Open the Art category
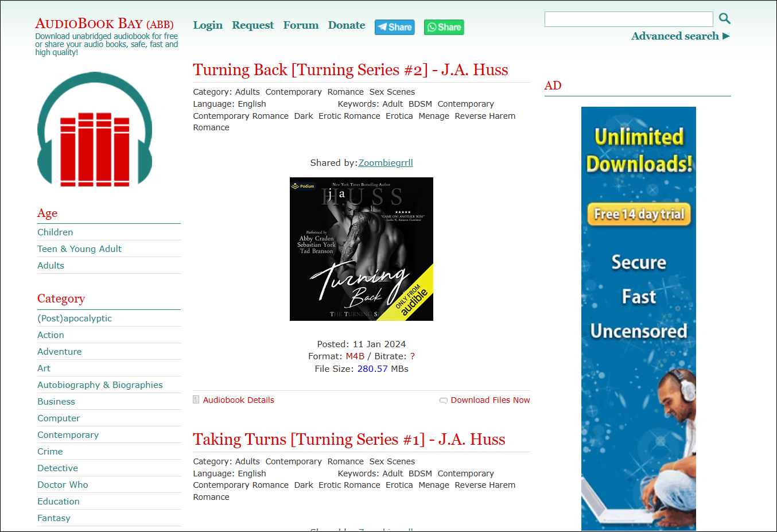The height and width of the screenshot is (532, 777). (x=44, y=368)
